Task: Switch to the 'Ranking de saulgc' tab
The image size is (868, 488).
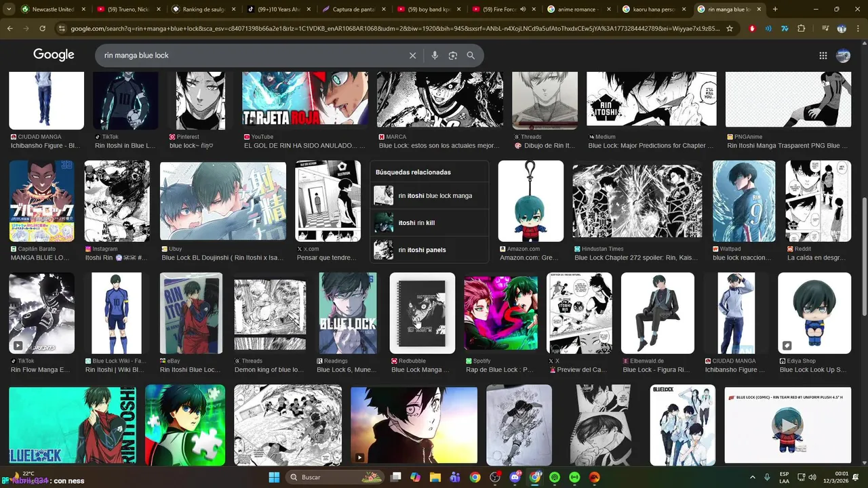Action: point(204,9)
